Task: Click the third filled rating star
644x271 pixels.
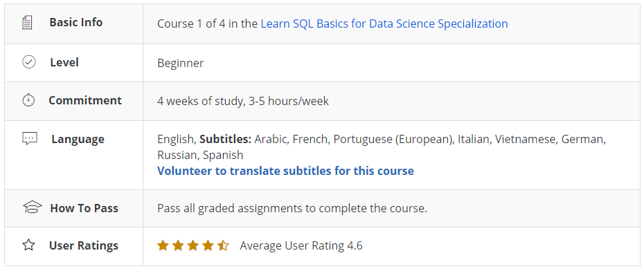Action: pyautogui.click(x=193, y=245)
